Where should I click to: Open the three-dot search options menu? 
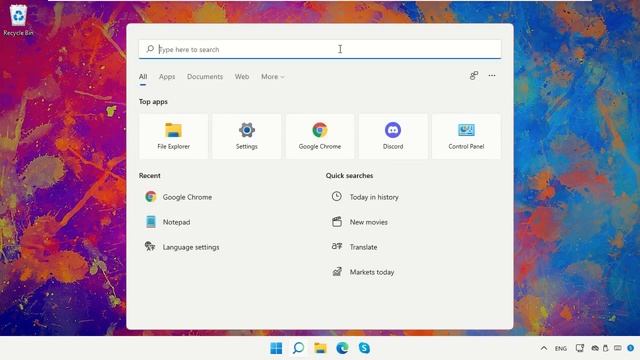coord(492,76)
